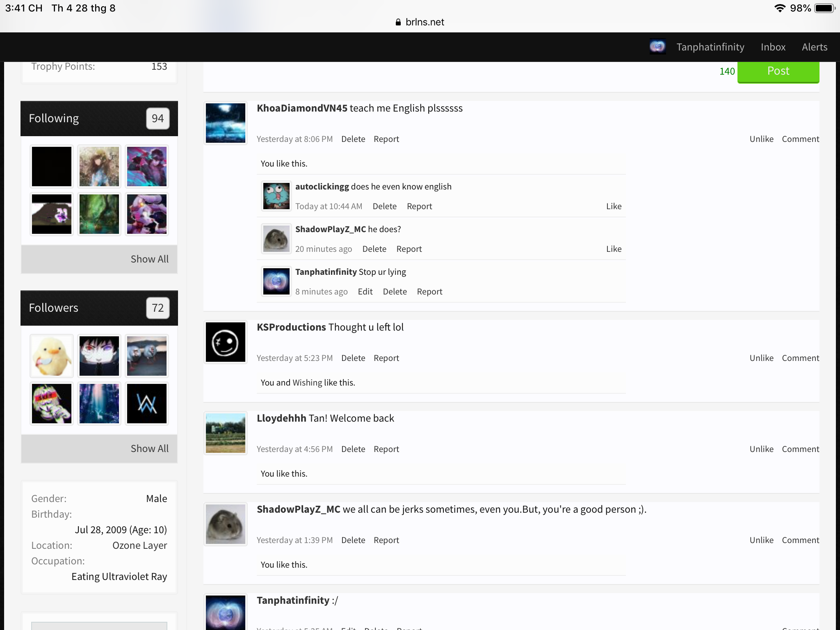Viewport: 840px width, 630px height.
Task: Unlike the KSProductions post
Action: click(761, 358)
